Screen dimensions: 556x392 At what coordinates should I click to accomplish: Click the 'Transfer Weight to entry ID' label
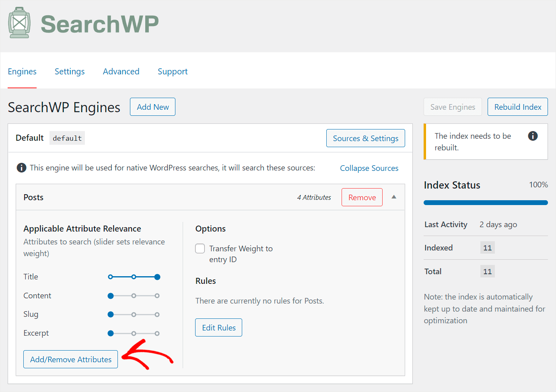tap(241, 254)
